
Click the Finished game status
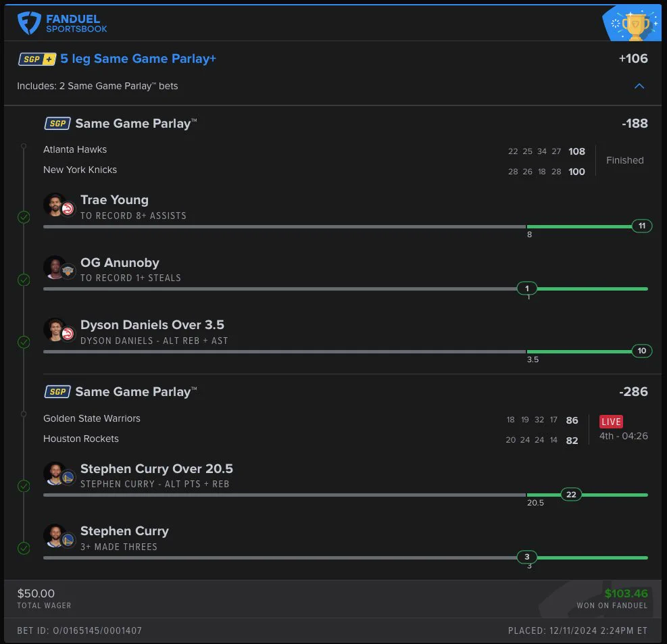click(x=625, y=160)
